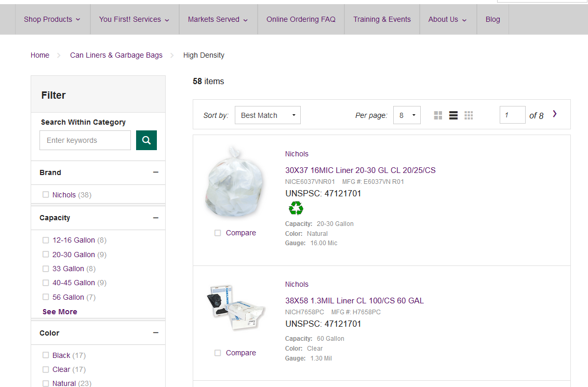Click Nichols brand above 38X58 liner
588x387 pixels.
click(x=297, y=284)
